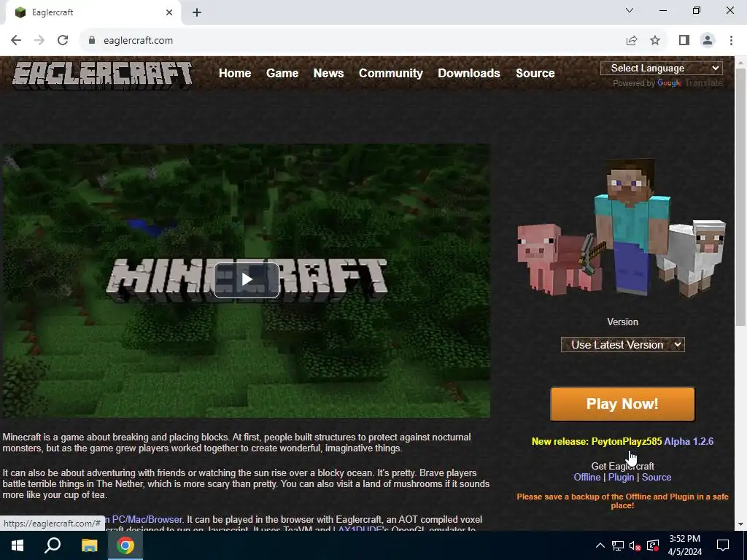Open the Source menu item
The height and width of the screenshot is (560, 747).
point(535,74)
